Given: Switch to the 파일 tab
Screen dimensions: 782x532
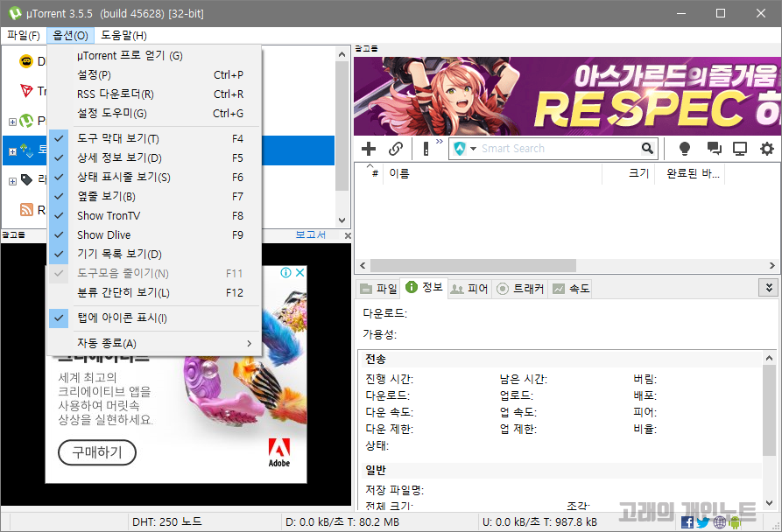Looking at the screenshot, I should point(379,289).
